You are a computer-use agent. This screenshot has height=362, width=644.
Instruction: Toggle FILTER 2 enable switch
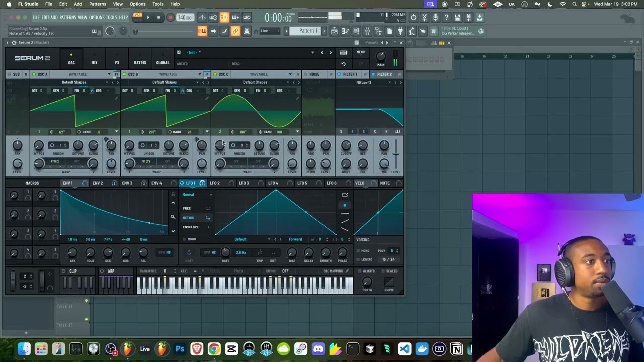click(x=373, y=74)
